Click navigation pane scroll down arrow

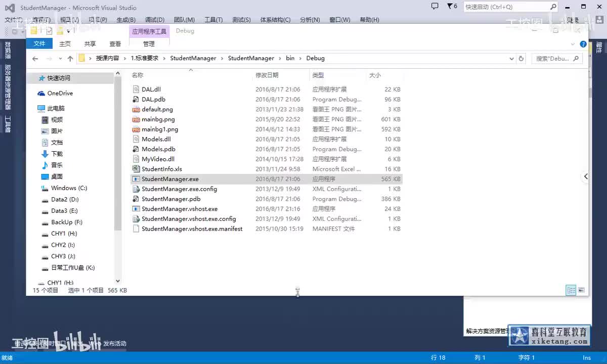point(118,281)
